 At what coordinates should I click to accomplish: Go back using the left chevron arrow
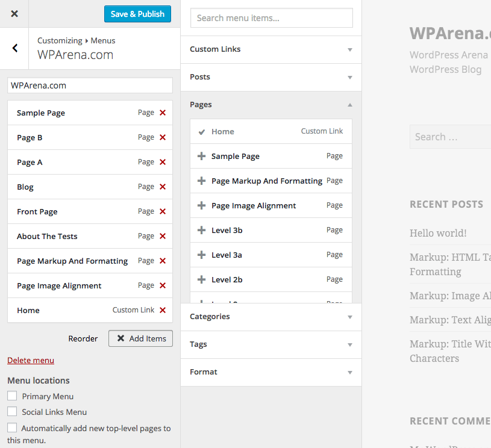pos(14,48)
